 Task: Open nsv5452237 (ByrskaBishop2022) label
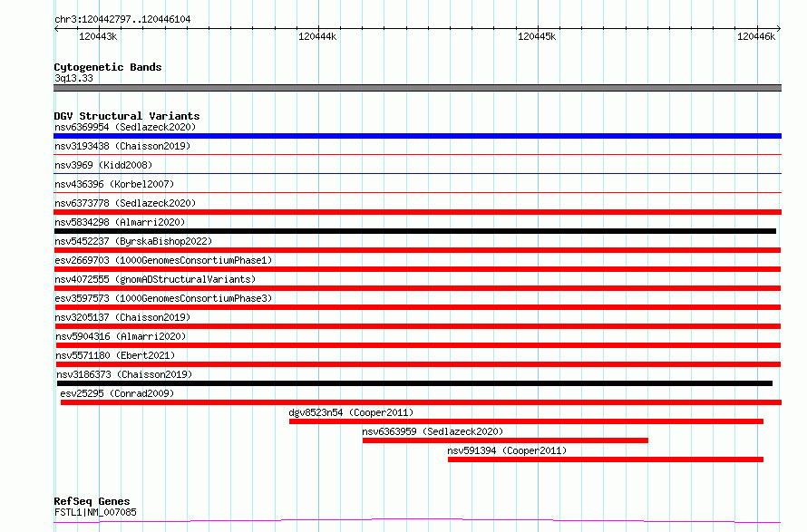point(133,241)
